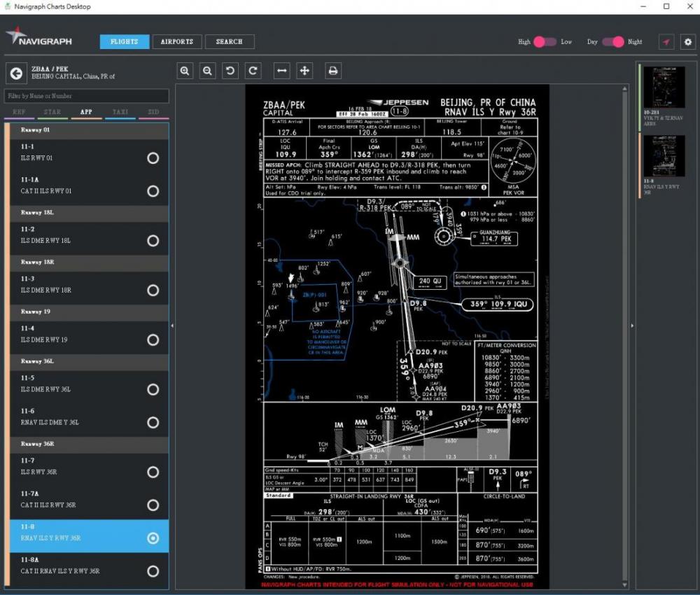This screenshot has width=700, height=595.
Task: Open the SEARCH section
Action: point(230,41)
